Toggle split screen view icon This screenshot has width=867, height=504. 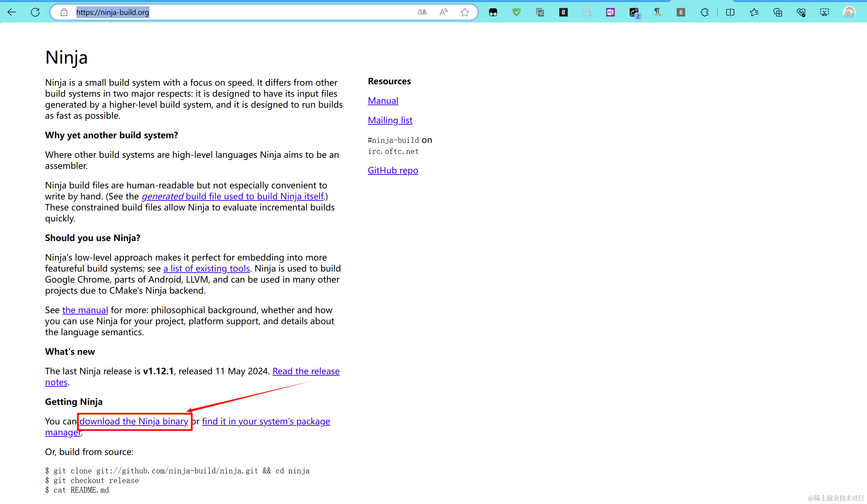[x=730, y=12]
